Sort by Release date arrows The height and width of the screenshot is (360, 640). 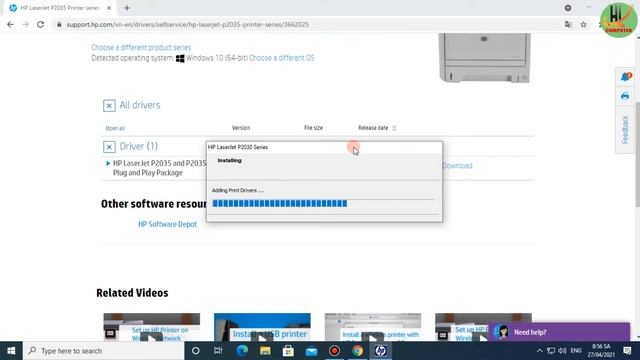tap(394, 128)
